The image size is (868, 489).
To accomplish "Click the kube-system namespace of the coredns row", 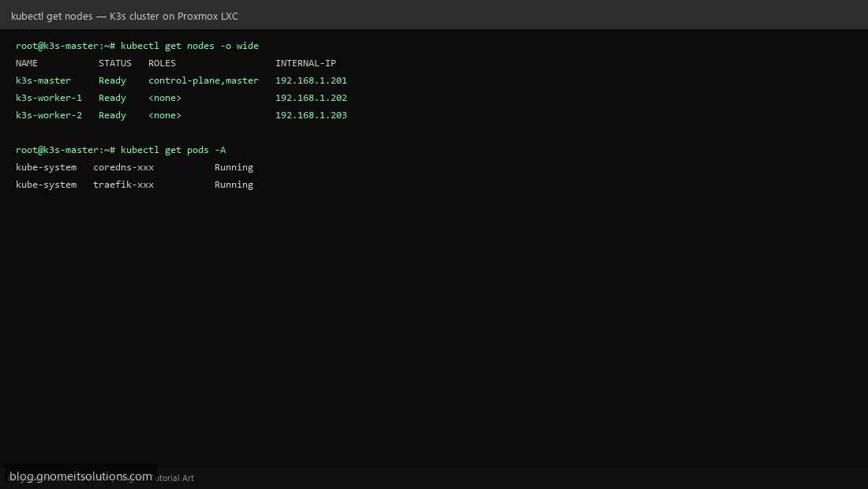I will click(46, 167).
